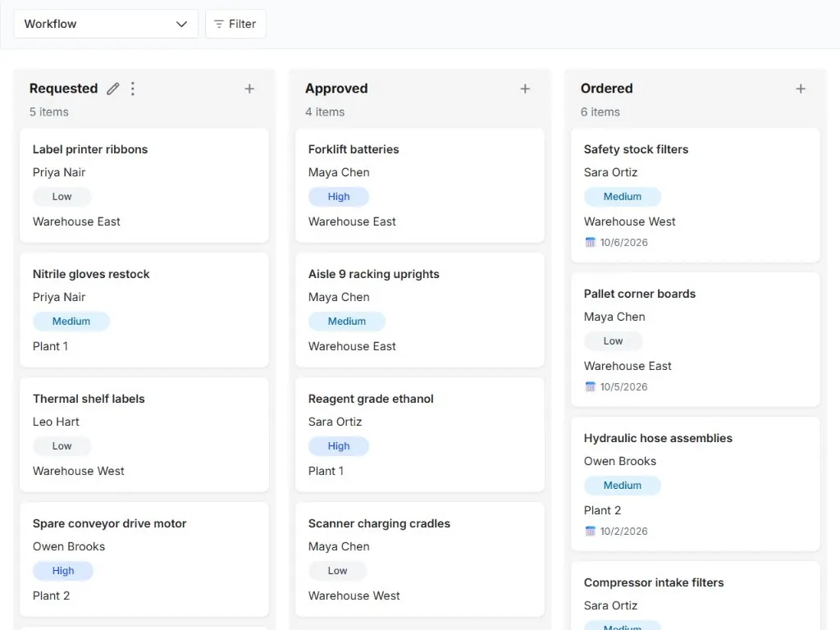The height and width of the screenshot is (630, 840).
Task: Open the Scanner charging cradles card
Action: coord(420,559)
